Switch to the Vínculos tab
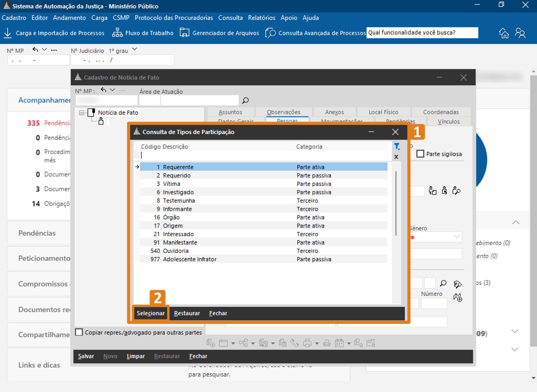This screenshot has height=392, width=537. tap(448, 121)
